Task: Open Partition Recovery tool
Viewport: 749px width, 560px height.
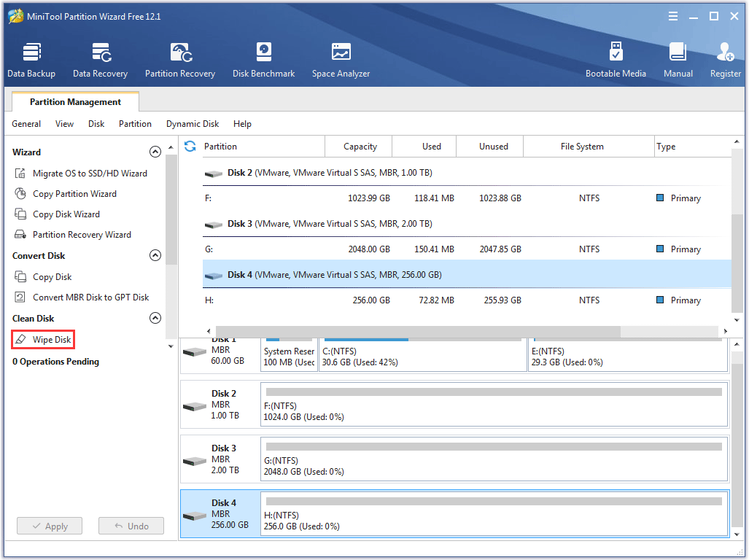Action: point(180,60)
